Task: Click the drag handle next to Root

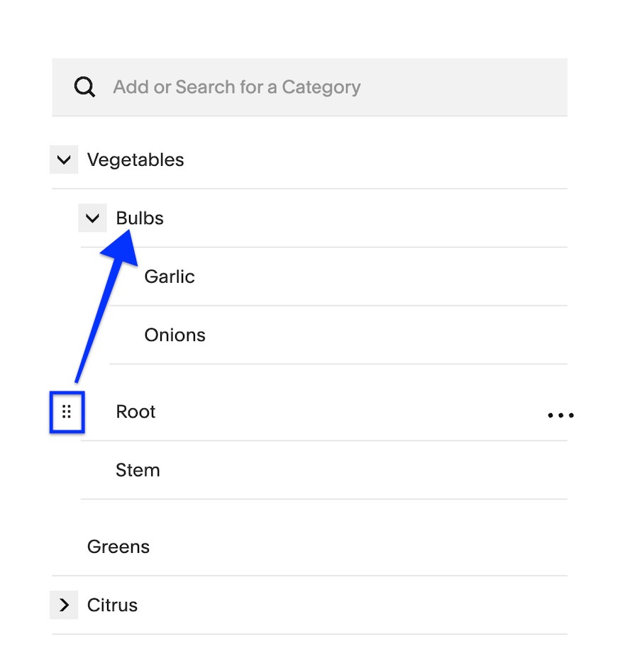Action: (67, 412)
